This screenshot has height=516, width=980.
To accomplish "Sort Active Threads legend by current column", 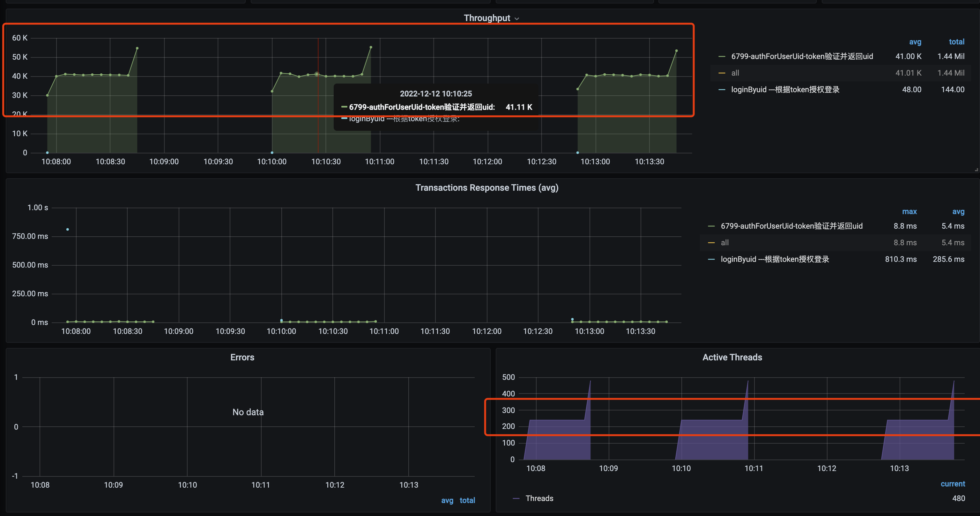I will 953,484.
